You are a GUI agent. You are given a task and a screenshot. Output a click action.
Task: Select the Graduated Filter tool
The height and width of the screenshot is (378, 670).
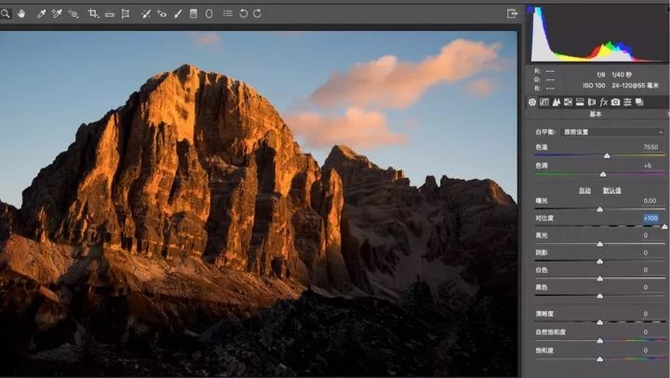point(194,14)
